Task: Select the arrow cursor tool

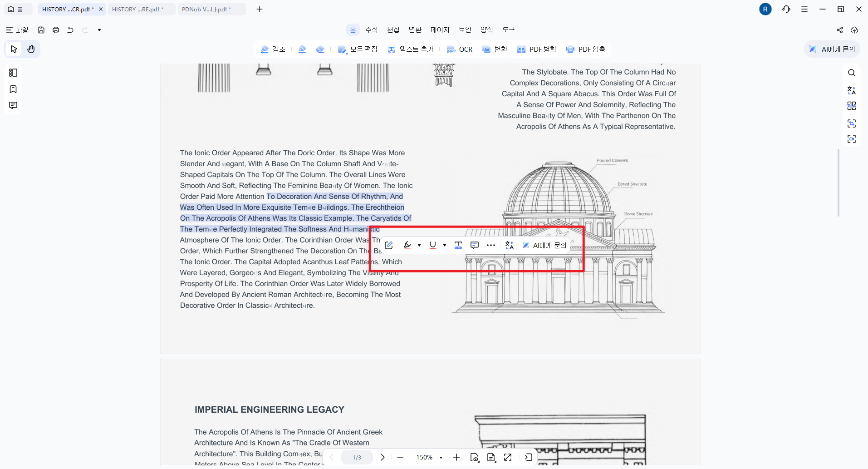Action: 14,49
